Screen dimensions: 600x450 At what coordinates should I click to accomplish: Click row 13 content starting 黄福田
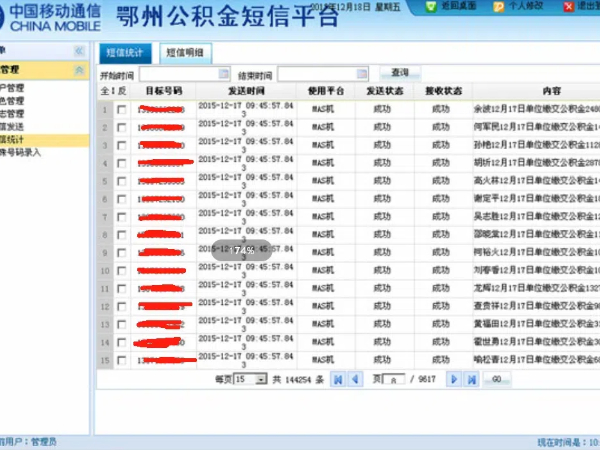point(536,324)
